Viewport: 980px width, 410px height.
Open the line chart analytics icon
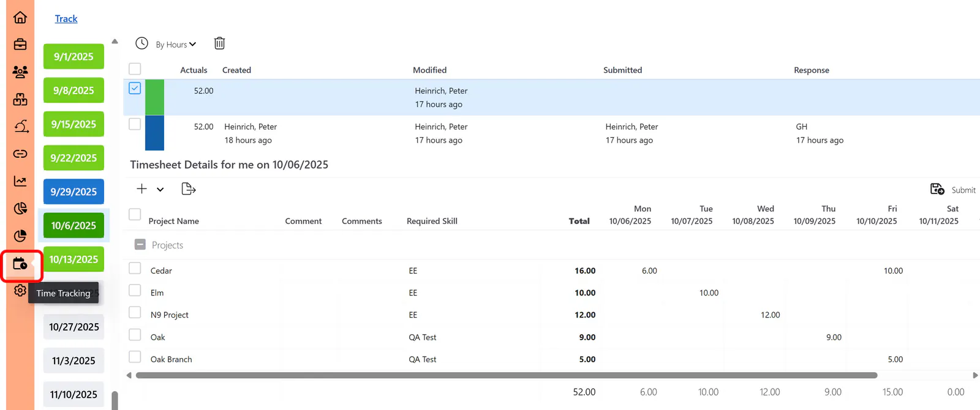click(20, 181)
